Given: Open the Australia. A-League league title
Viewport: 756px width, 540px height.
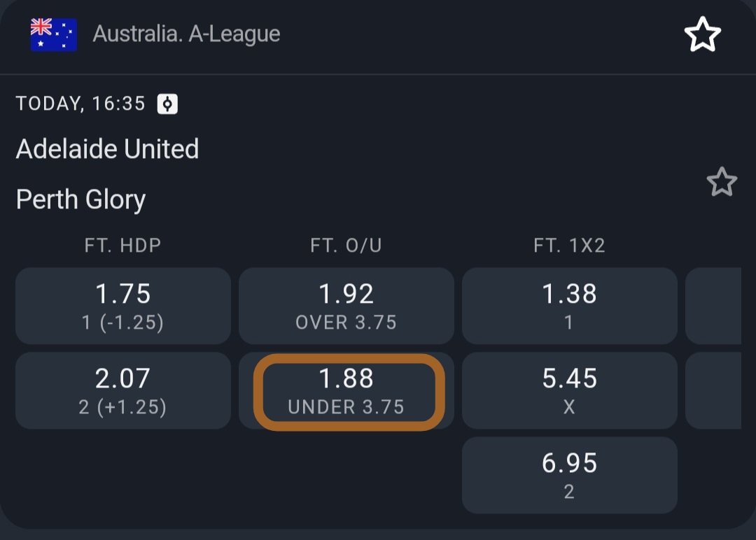Looking at the screenshot, I should tap(186, 34).
